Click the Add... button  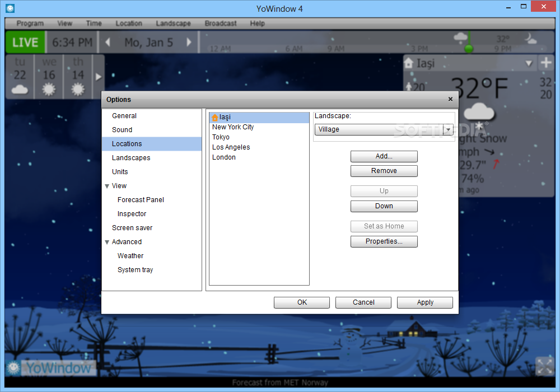pos(384,156)
